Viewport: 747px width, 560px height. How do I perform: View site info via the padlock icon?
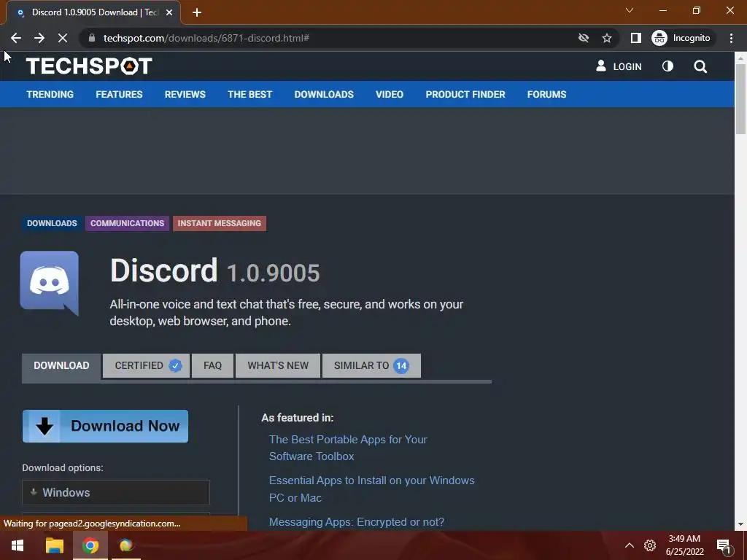[x=92, y=38]
